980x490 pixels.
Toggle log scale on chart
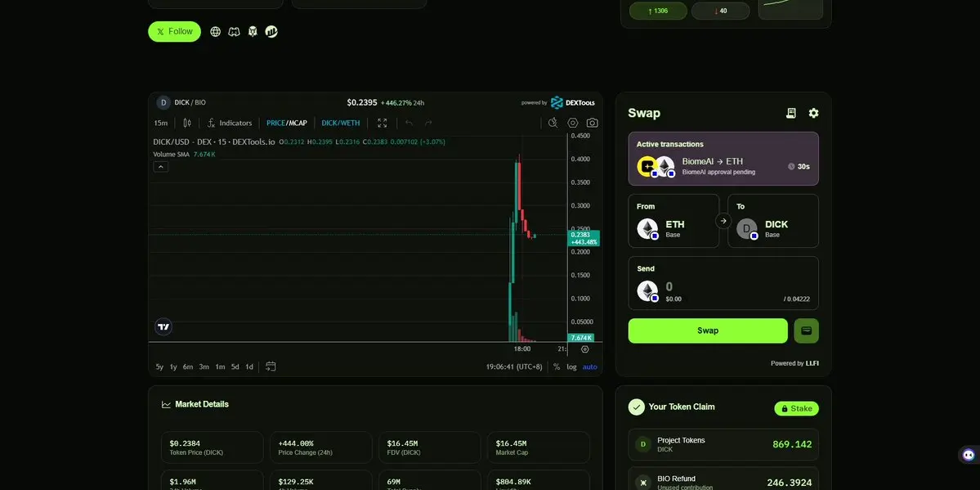(x=571, y=366)
